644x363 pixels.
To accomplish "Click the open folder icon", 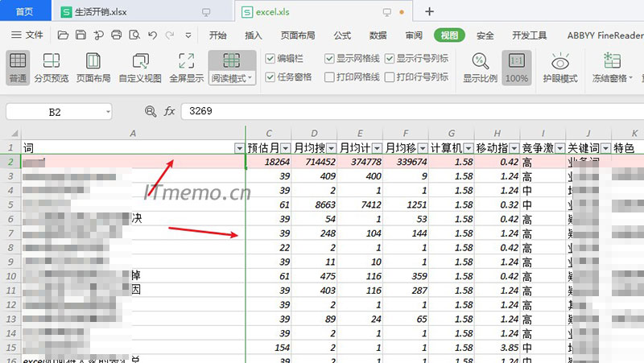I will (63, 35).
